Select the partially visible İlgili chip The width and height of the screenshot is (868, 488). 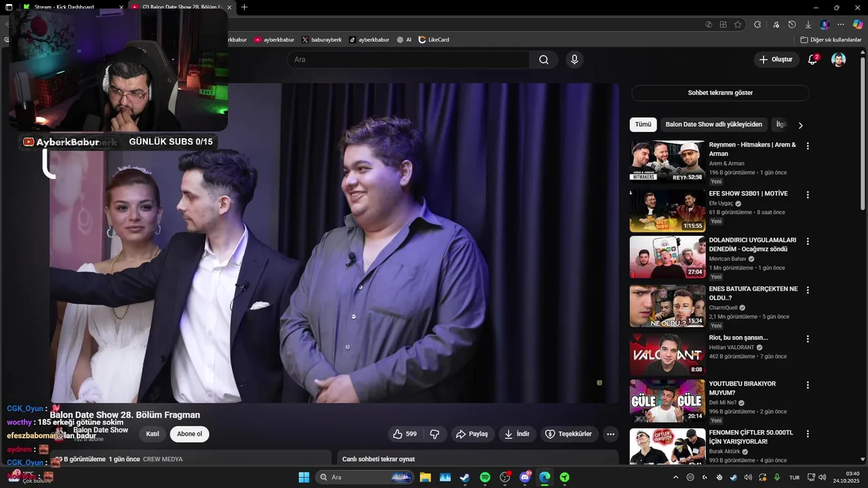[x=781, y=125]
